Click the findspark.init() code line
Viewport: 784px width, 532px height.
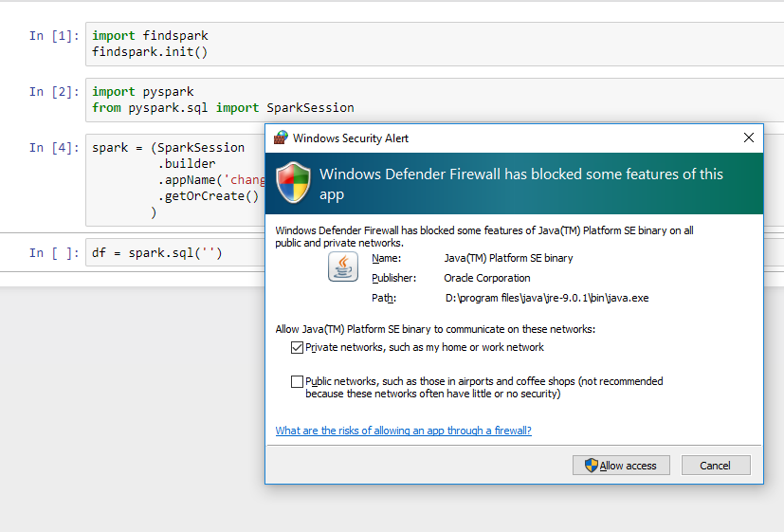[150, 52]
